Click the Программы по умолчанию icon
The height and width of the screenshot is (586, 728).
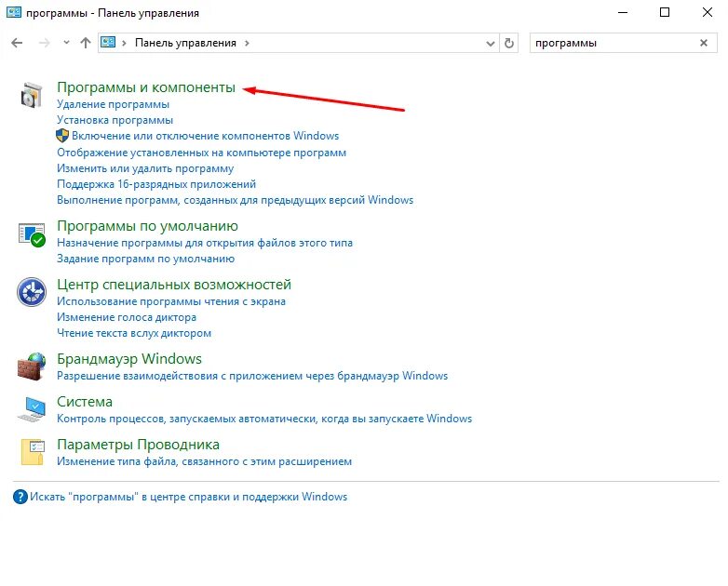click(32, 234)
